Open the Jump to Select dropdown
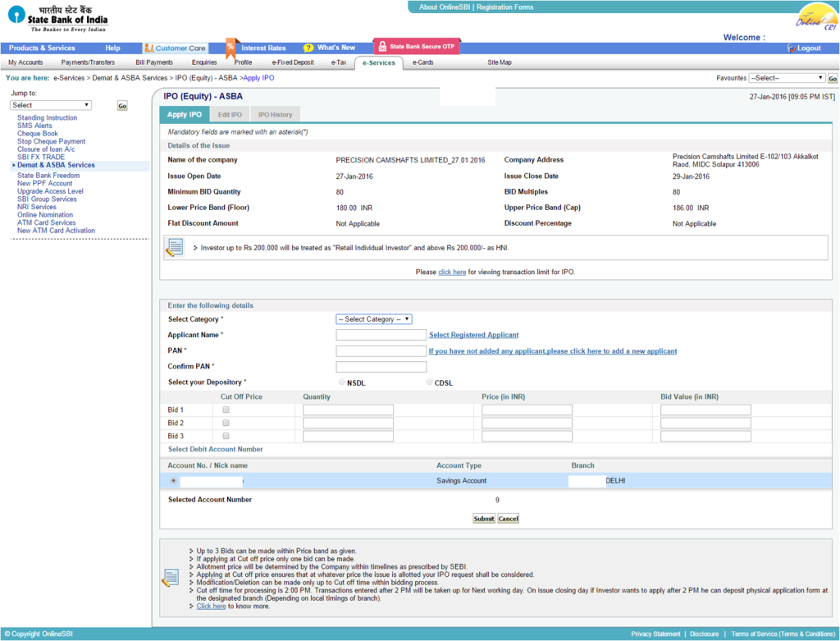This screenshot has width=840, height=641. coord(51,105)
